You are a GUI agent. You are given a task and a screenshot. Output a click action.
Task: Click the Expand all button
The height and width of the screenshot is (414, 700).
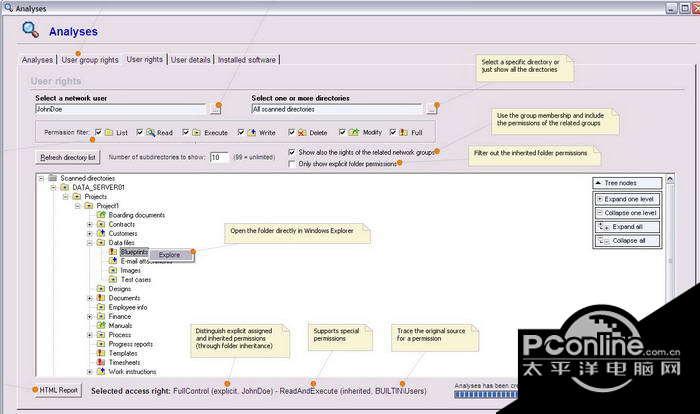point(627,227)
